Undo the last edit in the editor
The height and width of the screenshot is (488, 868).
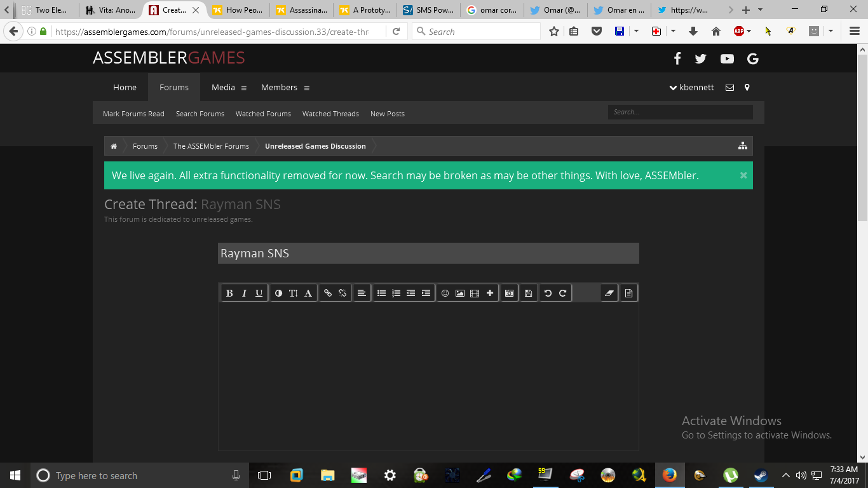[x=548, y=293]
